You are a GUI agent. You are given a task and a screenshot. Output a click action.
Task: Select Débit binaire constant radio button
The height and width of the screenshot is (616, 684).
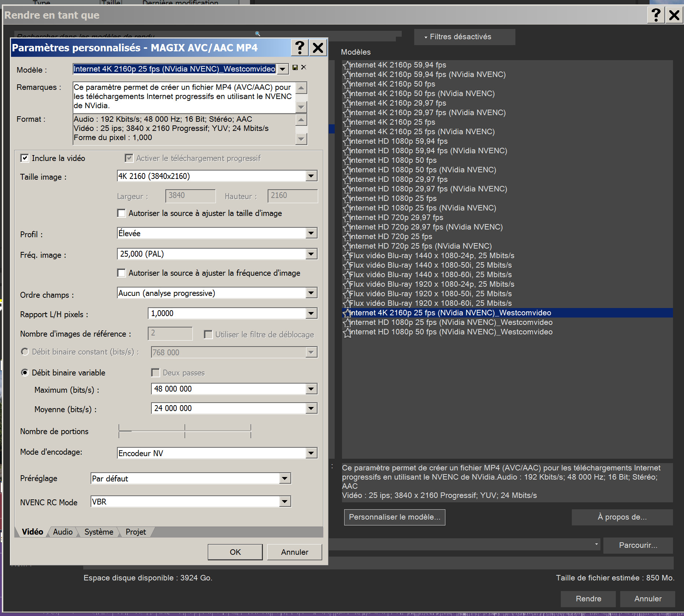point(25,352)
